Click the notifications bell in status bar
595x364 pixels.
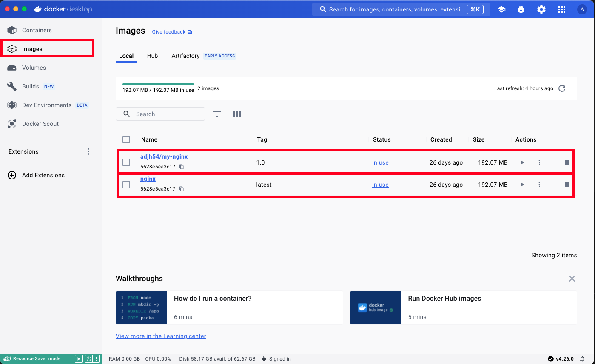582,359
